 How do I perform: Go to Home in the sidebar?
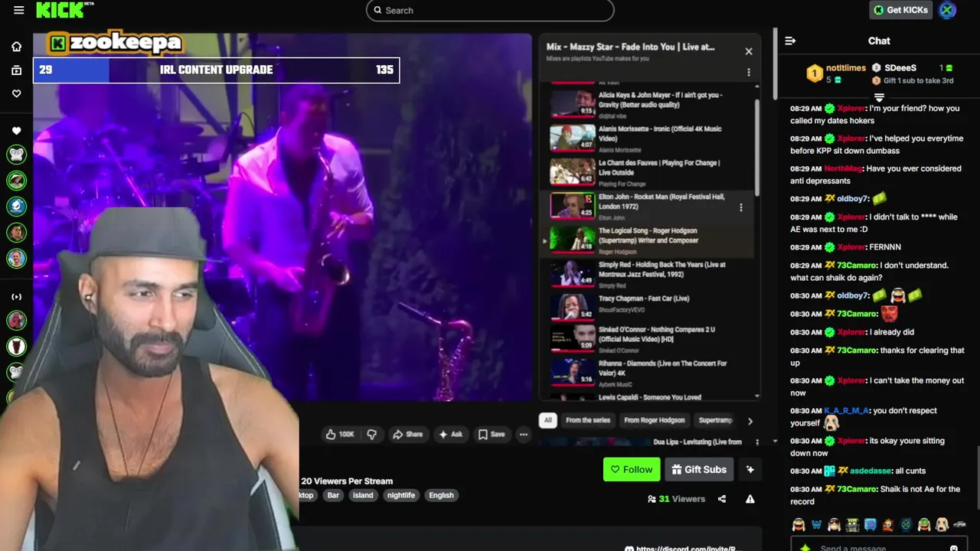pos(16,47)
